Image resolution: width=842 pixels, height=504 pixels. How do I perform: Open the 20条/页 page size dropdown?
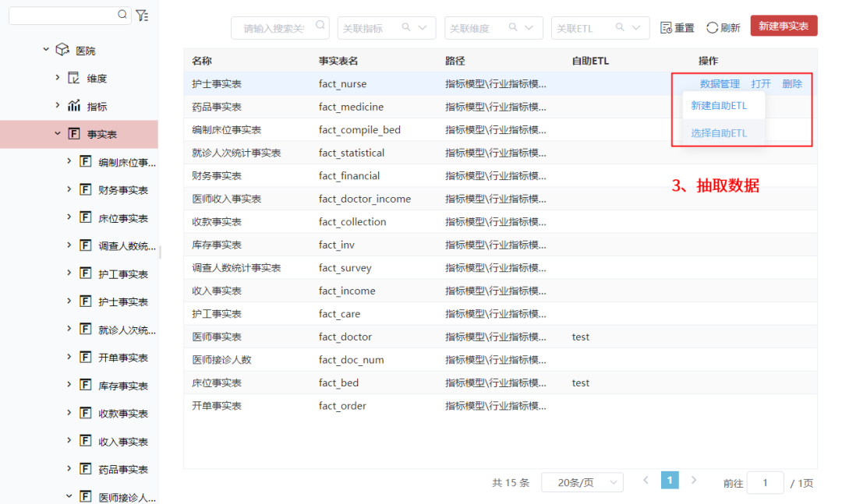tap(582, 482)
